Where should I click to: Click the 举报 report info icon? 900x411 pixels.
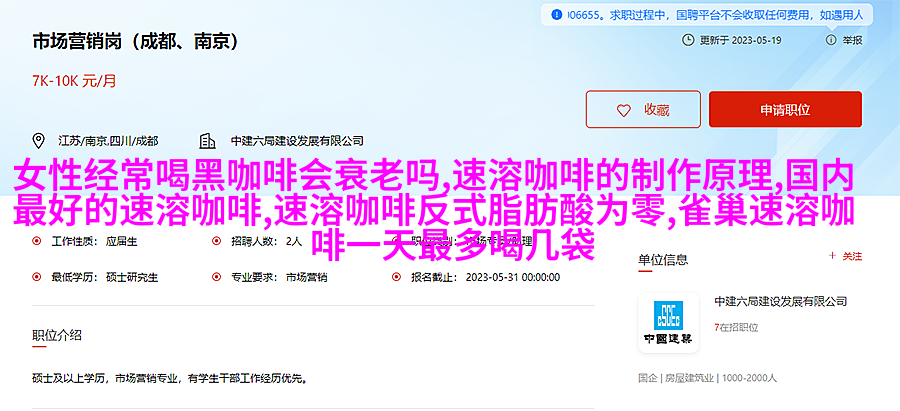click(831, 40)
